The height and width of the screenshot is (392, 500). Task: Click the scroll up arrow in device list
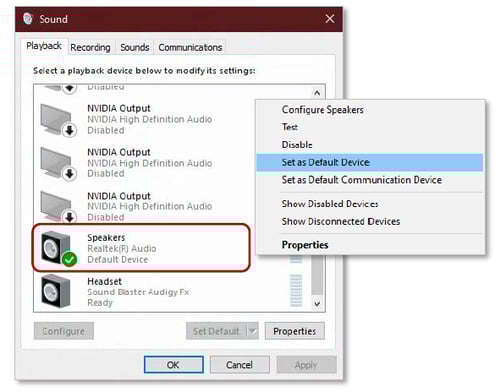317,93
